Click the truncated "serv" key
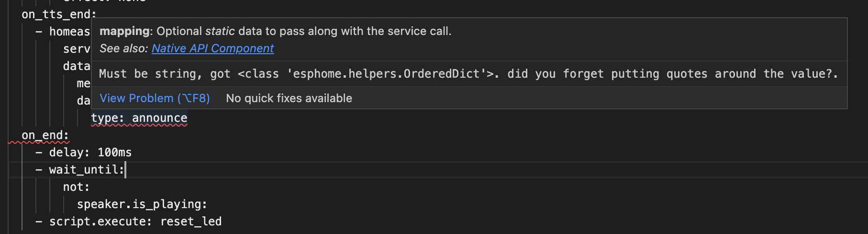The height and width of the screenshot is (234, 868). coord(77,49)
